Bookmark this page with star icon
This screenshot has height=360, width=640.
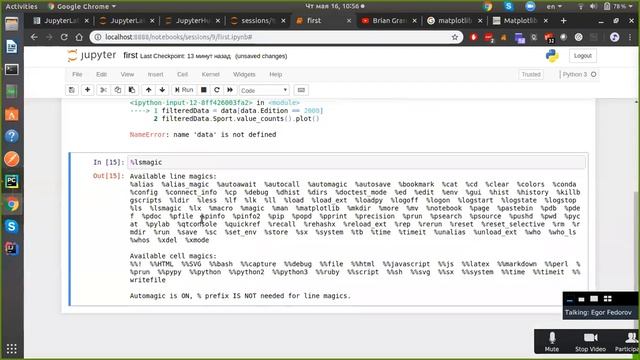(x=455, y=37)
